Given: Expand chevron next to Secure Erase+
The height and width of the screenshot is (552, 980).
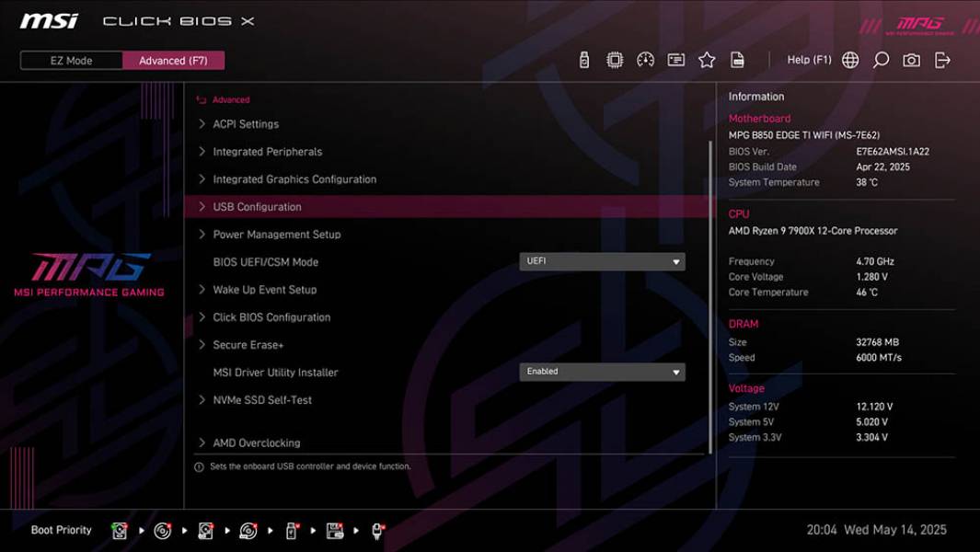Looking at the screenshot, I should tap(202, 344).
